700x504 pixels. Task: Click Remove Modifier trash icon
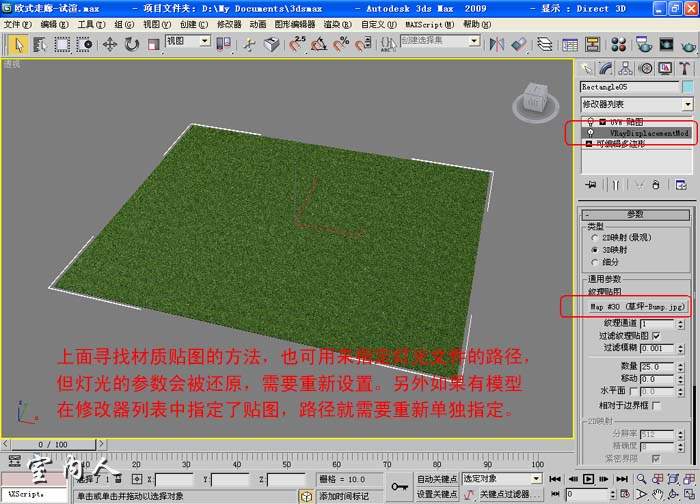pos(656,185)
